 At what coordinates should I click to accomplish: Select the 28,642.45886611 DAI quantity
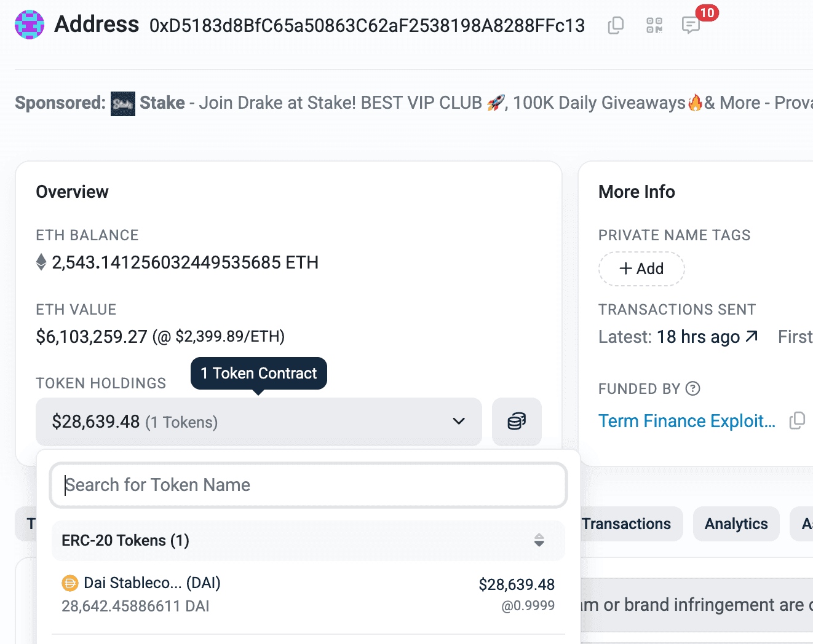[135, 607]
